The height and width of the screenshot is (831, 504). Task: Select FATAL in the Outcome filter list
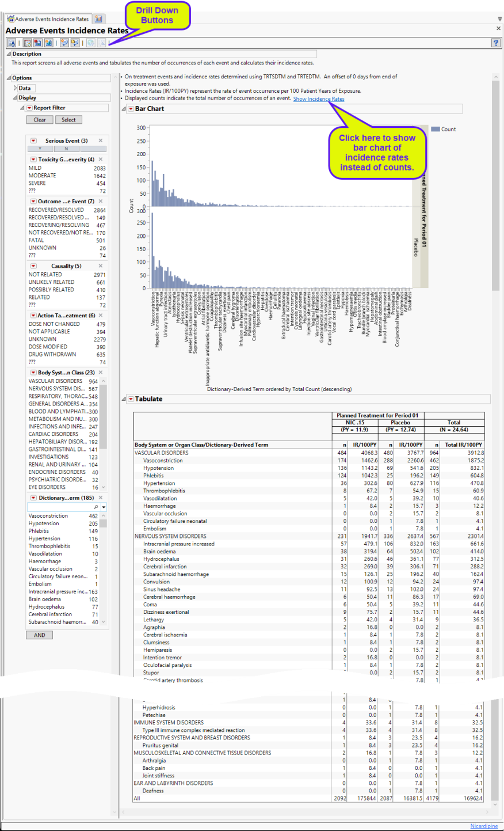click(36, 240)
